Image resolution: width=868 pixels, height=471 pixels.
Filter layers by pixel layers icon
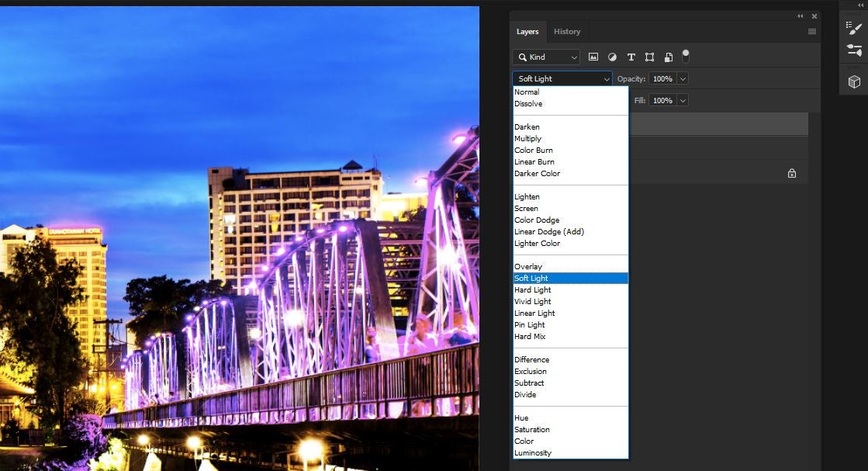tap(593, 56)
